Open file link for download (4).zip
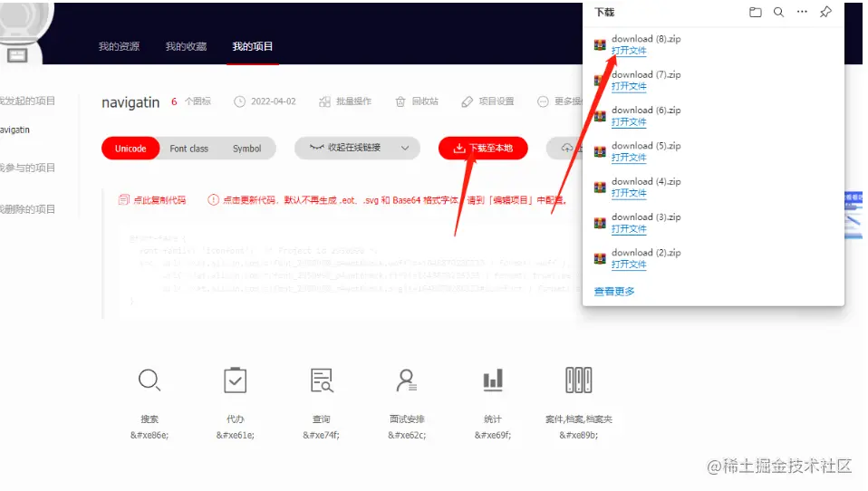 [629, 193]
